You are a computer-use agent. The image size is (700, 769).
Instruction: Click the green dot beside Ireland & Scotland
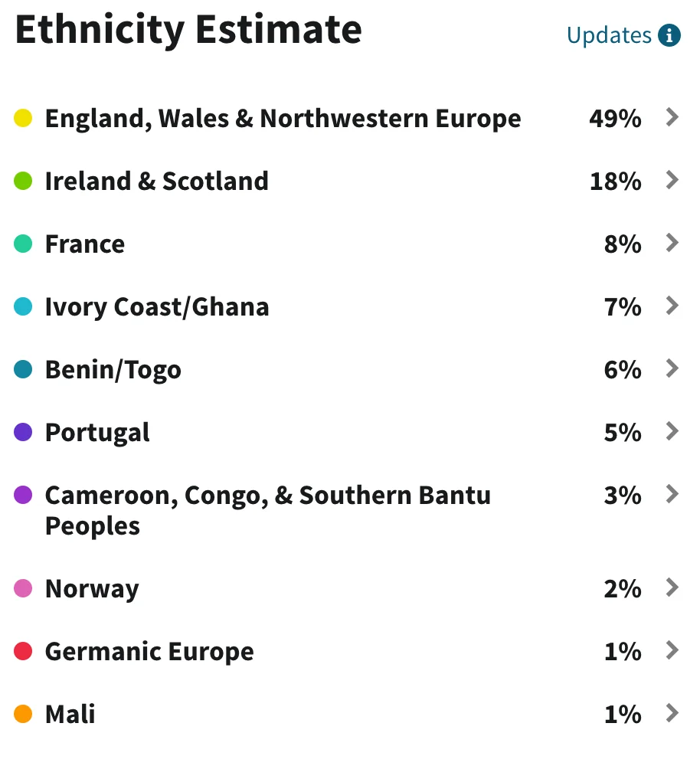24,179
